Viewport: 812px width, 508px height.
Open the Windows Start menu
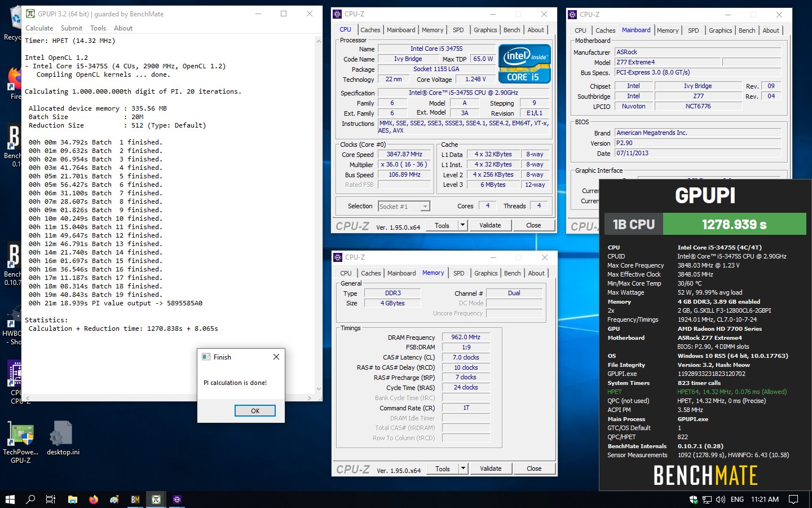tap(10, 500)
